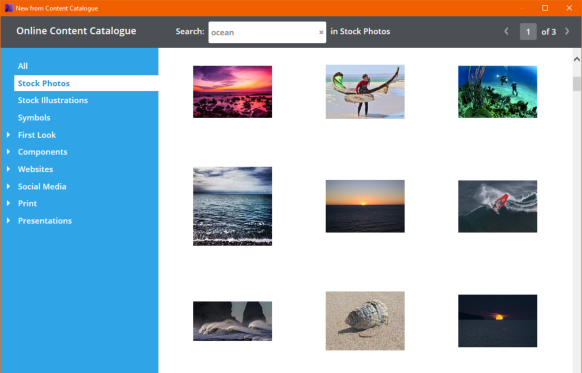
Task: Maximize the Content Catalogue window
Action: 545,8
